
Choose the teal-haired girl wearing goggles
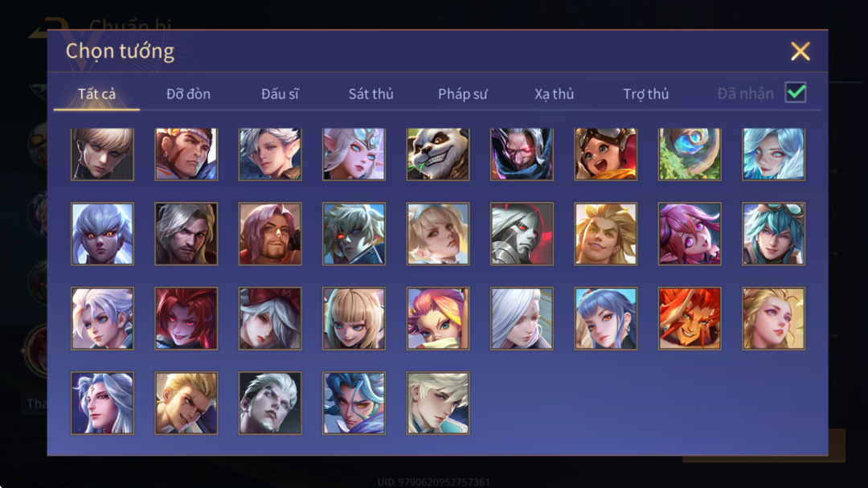[x=773, y=234]
